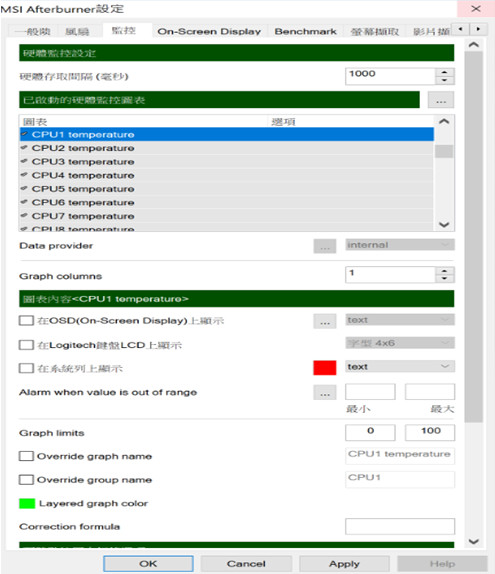Open ellipsis button for OSD display

[325, 321]
